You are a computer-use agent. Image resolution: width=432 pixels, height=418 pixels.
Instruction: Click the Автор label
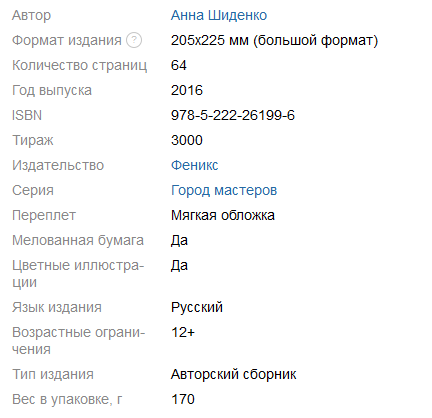click(x=32, y=16)
